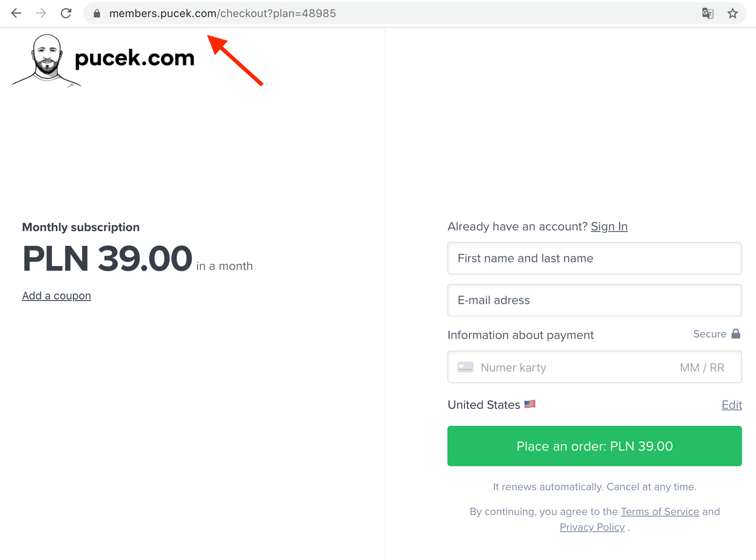Image resolution: width=756 pixels, height=560 pixels.
Task: Edit the country selection
Action: [x=731, y=405]
